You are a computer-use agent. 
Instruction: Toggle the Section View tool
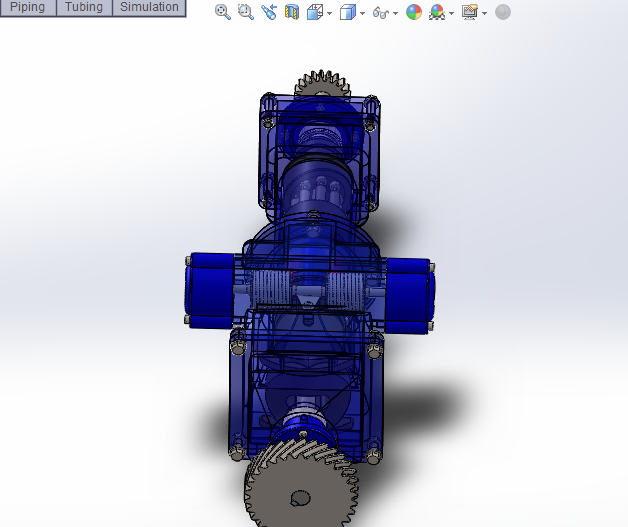pos(292,12)
